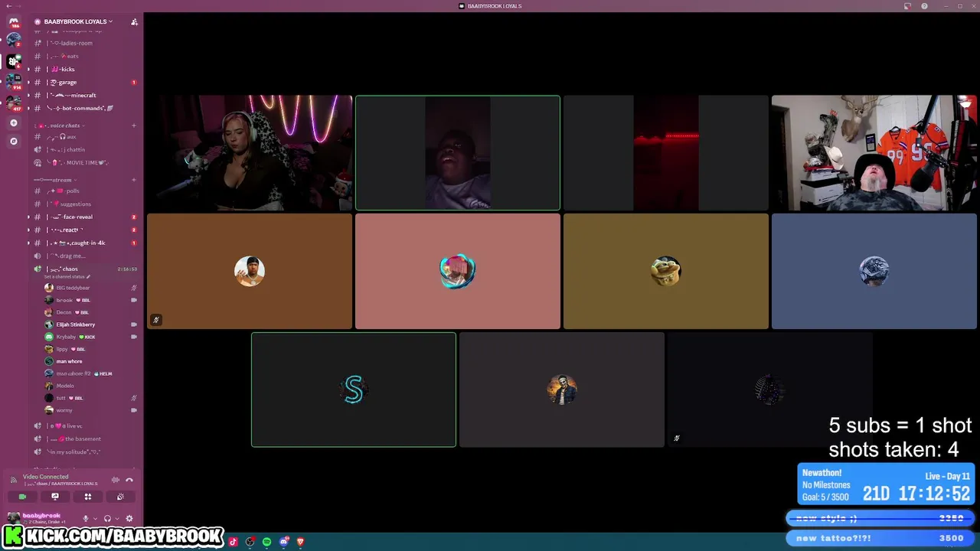Open Discord direct messages home icon
The width and height of the screenshot is (980, 551).
pos(13,22)
